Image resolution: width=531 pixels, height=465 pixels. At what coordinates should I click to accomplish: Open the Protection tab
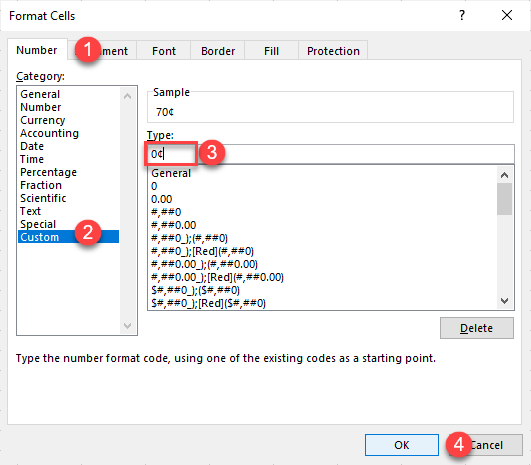click(x=333, y=51)
